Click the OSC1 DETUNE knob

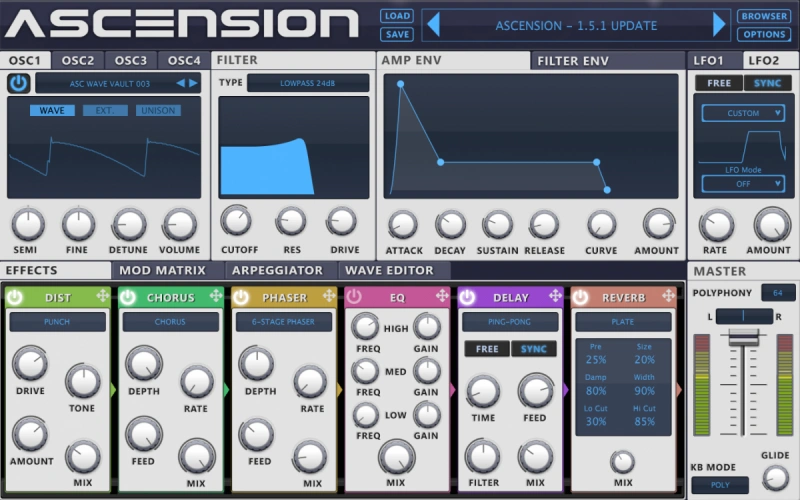129,224
